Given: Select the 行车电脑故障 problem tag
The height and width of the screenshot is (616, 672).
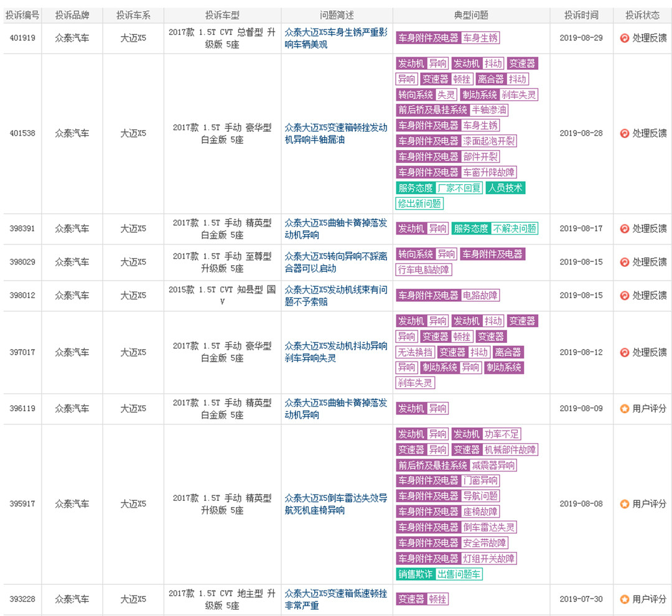Looking at the screenshot, I should click(424, 270).
